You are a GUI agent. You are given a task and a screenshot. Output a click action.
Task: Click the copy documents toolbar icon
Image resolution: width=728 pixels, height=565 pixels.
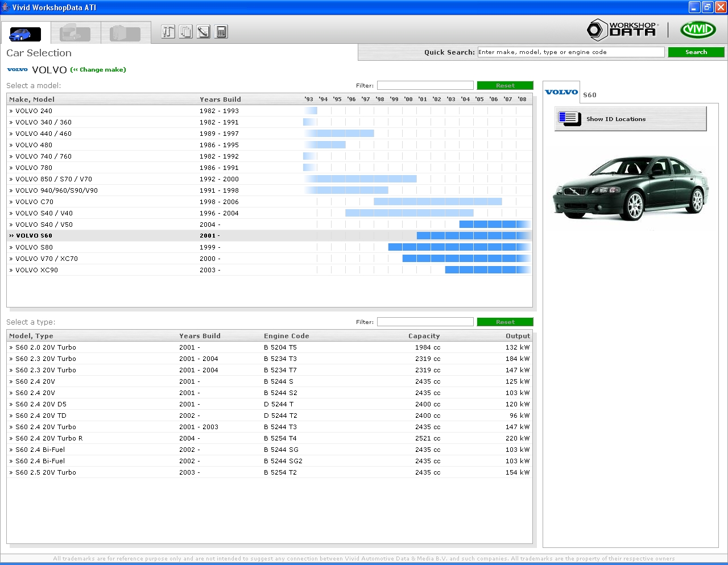[x=186, y=32]
